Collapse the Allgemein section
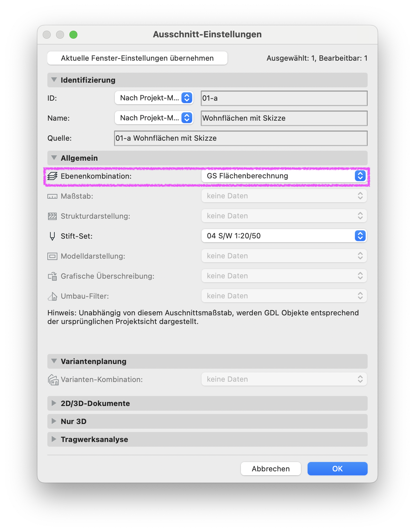This screenshot has height=532, width=415. 54,158
